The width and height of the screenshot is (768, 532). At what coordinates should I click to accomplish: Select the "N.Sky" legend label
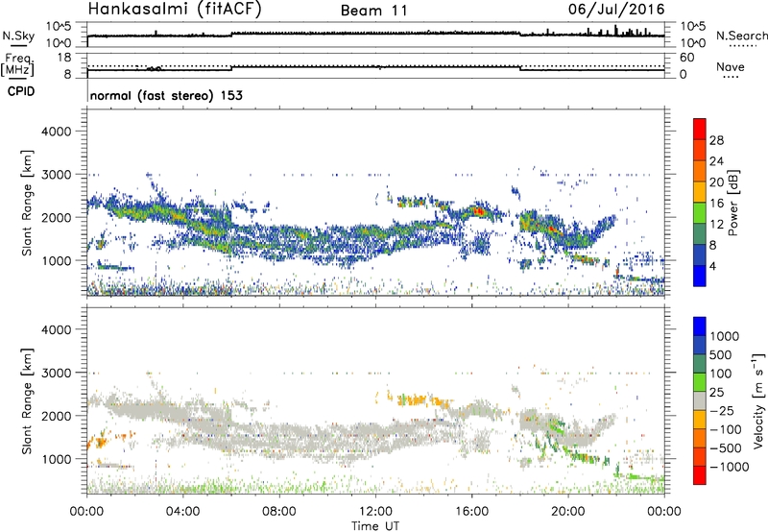coord(18,36)
